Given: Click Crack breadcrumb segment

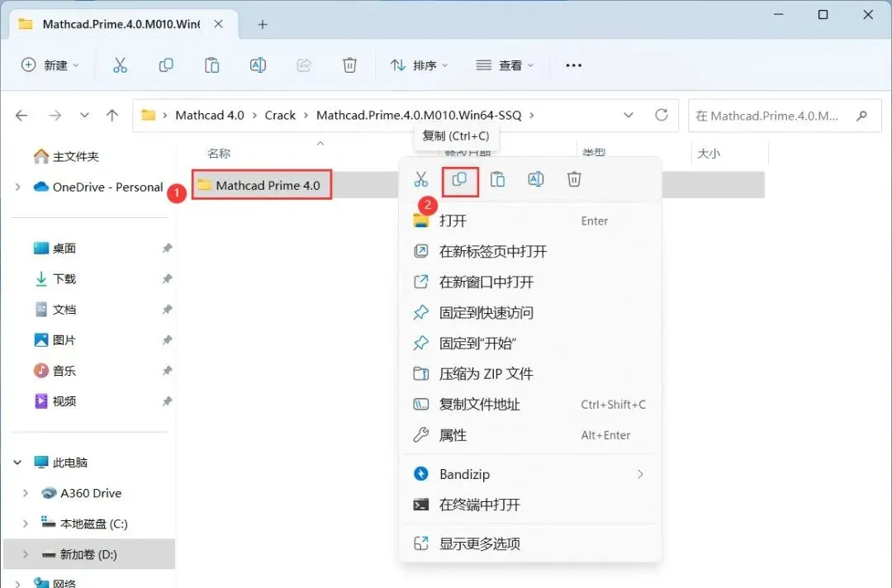Looking at the screenshot, I should (x=280, y=116).
